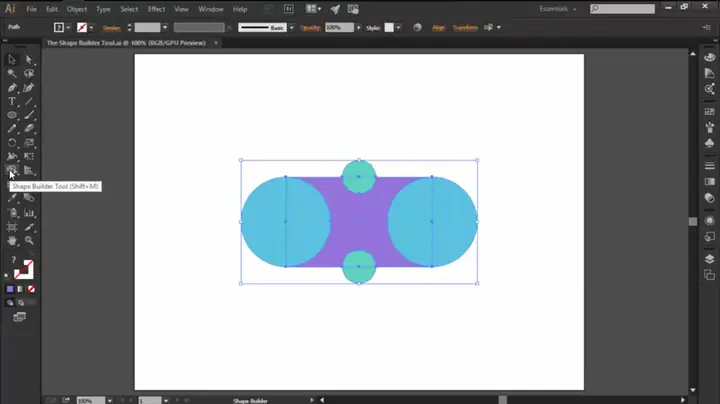Screen dimensions: 720x404
Task: Expand the opacity slider arrow
Action: coord(359,28)
